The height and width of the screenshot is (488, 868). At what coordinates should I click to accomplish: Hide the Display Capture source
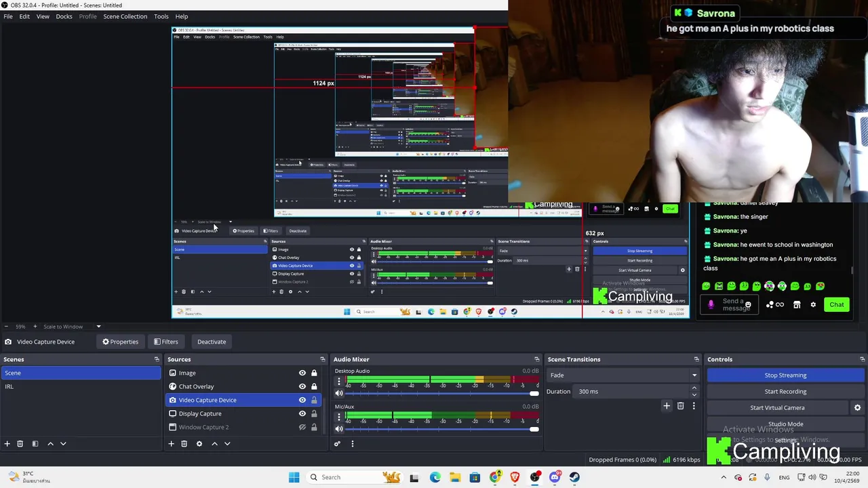302,413
